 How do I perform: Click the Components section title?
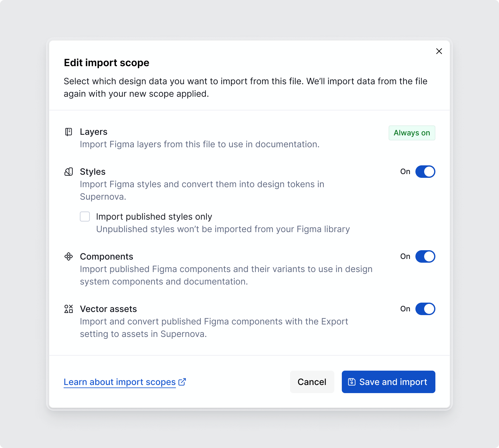(x=106, y=256)
